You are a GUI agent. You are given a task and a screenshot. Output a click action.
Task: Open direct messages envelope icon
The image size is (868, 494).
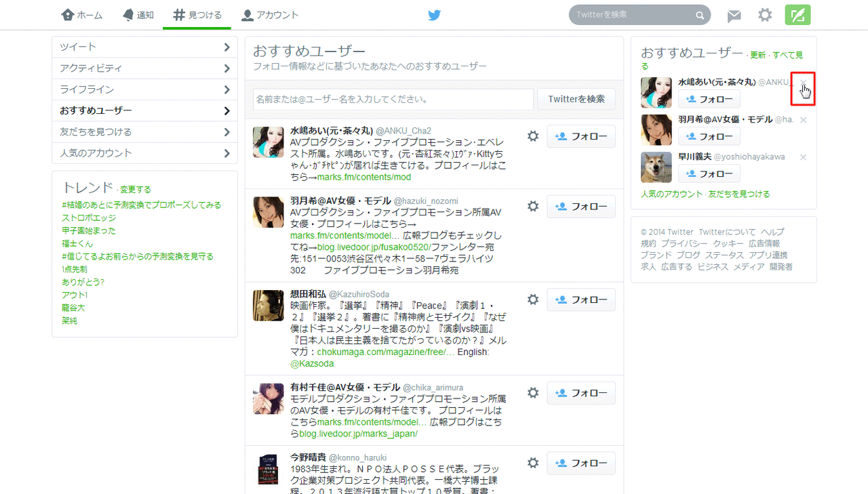click(x=734, y=16)
